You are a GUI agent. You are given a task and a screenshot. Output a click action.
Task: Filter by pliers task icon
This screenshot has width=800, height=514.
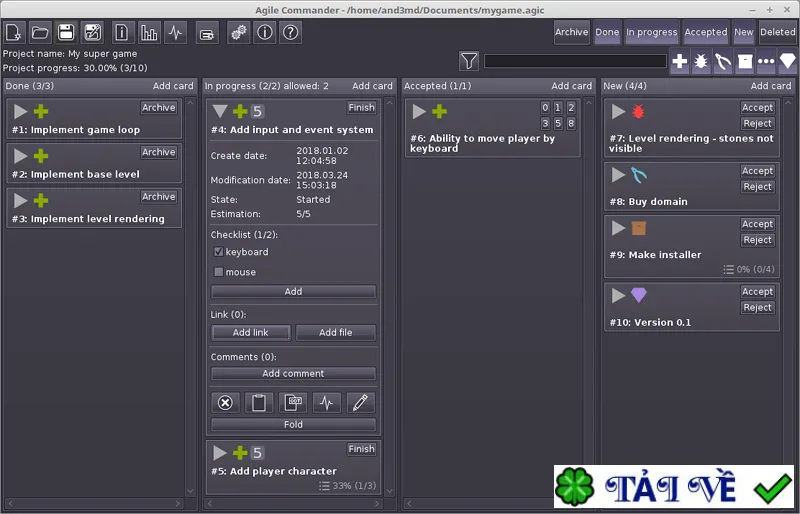click(722, 61)
